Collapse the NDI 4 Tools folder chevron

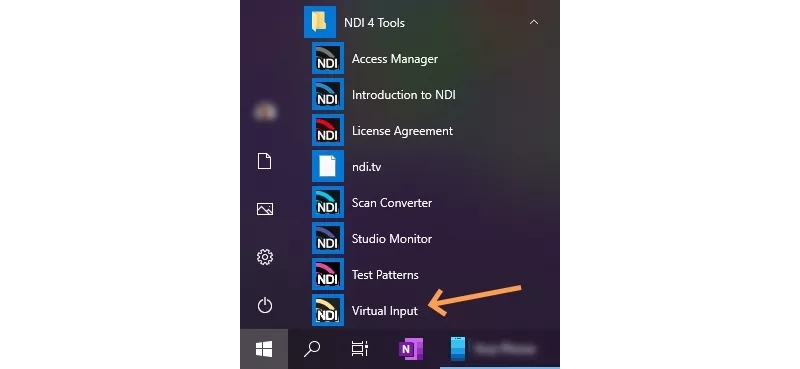coord(534,22)
